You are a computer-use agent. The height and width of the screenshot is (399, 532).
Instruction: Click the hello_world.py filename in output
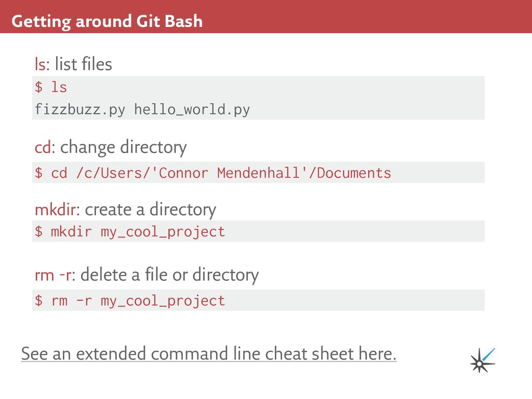(x=192, y=110)
